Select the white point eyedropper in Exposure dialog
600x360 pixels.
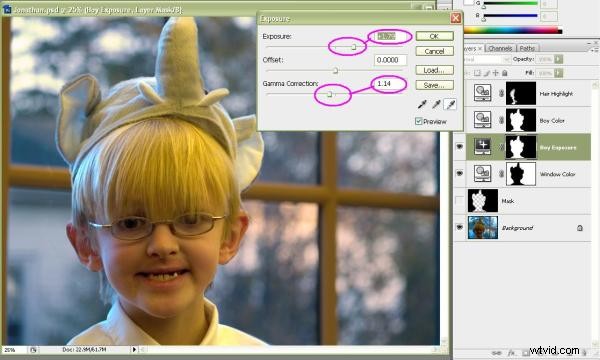click(451, 104)
